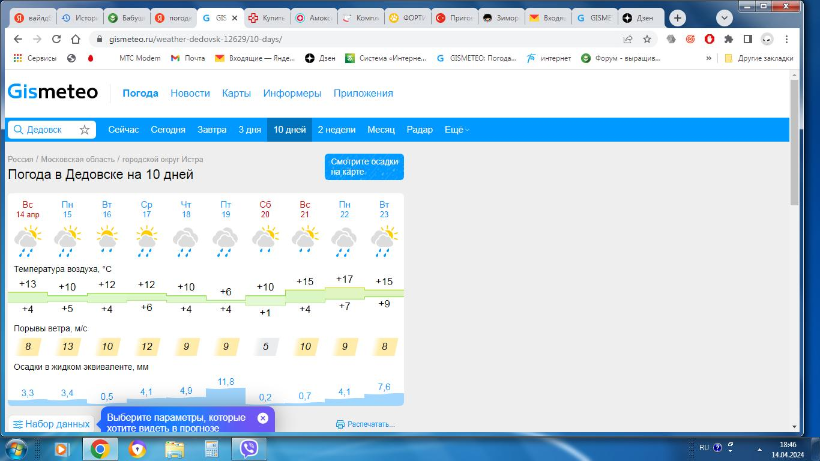The image size is (820, 461).
Task: Open the Приложения section
Action: (363, 93)
